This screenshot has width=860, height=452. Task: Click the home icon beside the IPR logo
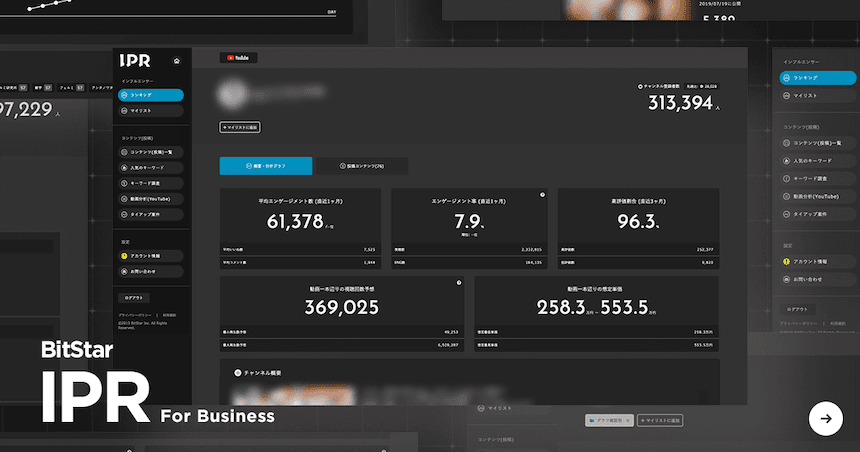177,60
